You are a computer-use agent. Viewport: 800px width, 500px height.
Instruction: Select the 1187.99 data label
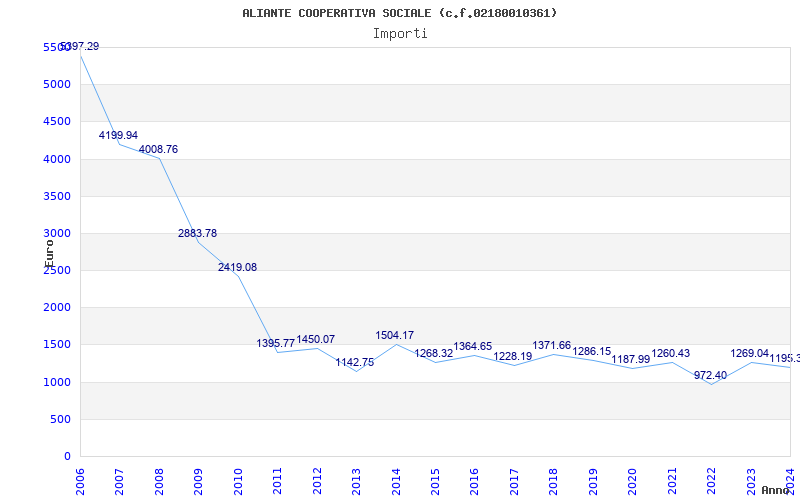tap(631, 359)
